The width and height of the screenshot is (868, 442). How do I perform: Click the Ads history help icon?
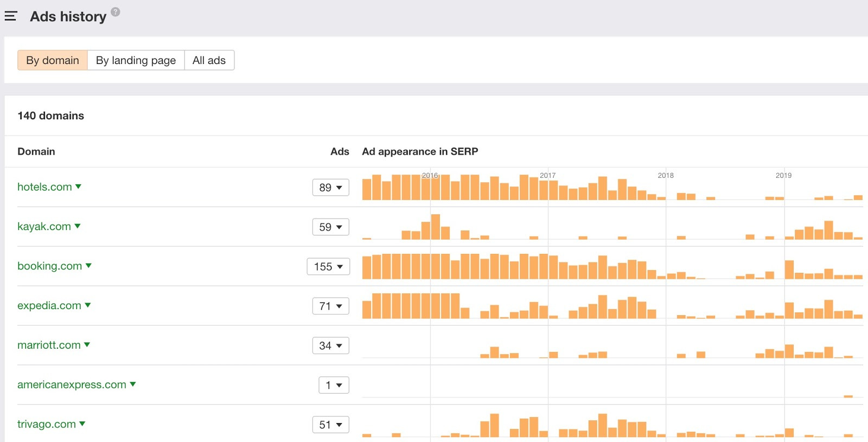tap(116, 12)
